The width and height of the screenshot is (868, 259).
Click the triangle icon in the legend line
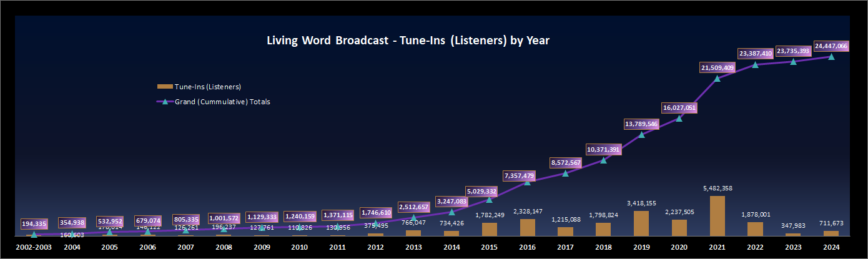pos(165,102)
